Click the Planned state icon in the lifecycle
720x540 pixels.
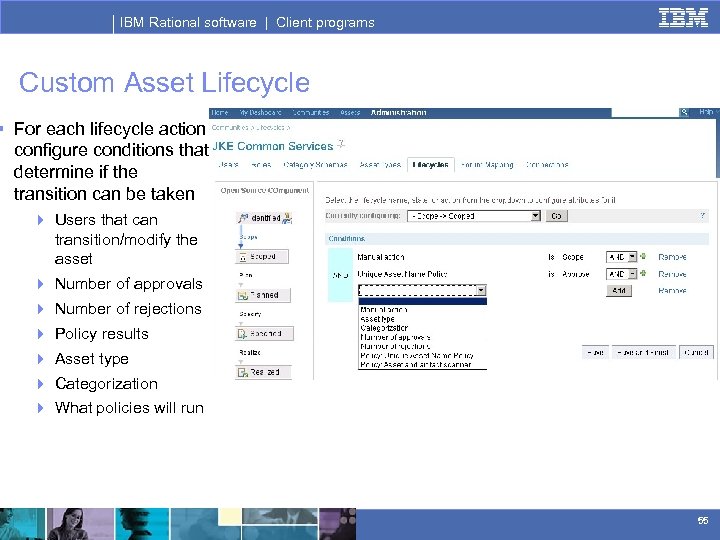click(x=243, y=295)
